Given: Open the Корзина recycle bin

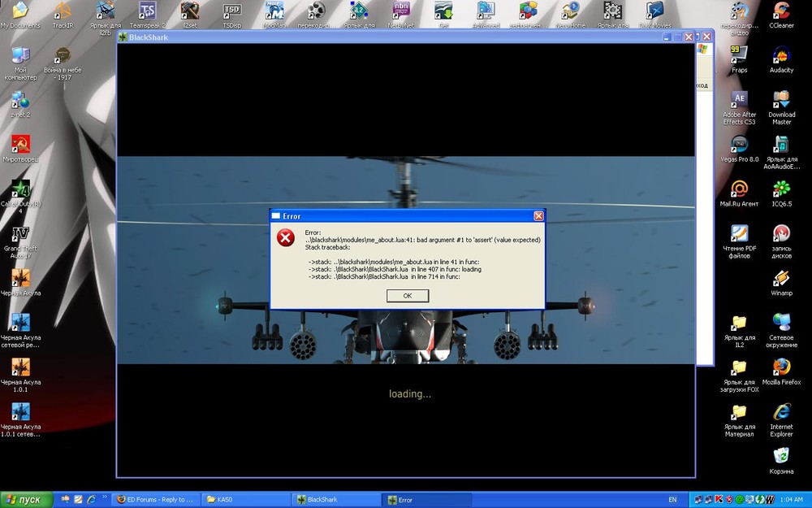Looking at the screenshot, I should [x=781, y=461].
